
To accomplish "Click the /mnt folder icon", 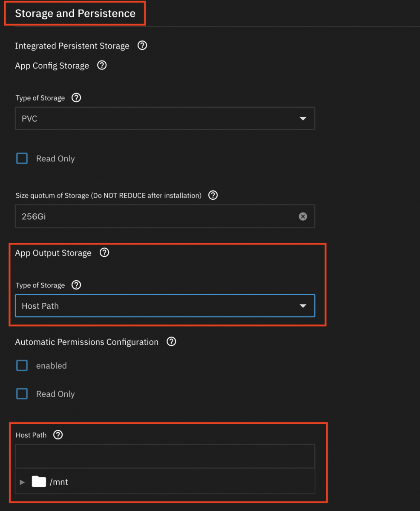I will coord(39,482).
